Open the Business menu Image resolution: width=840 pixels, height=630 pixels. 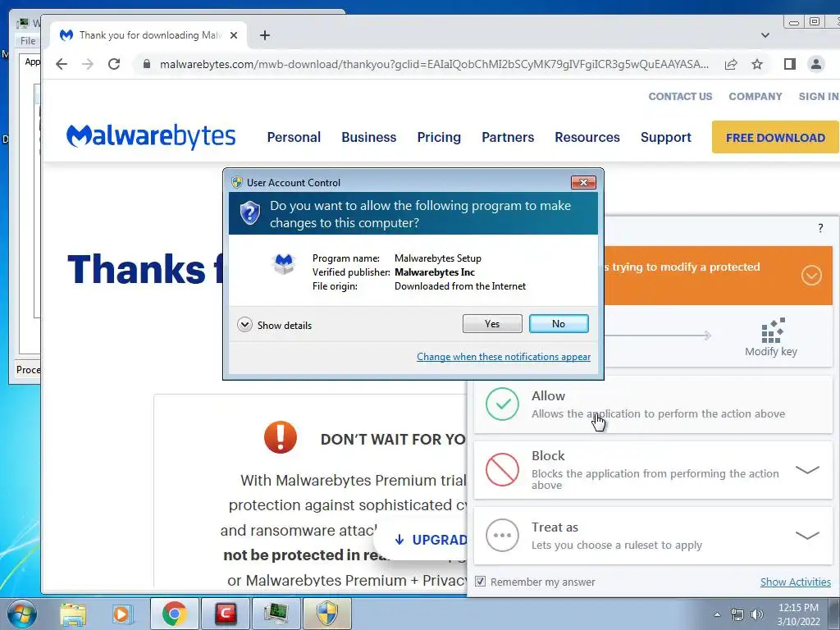pos(368,137)
